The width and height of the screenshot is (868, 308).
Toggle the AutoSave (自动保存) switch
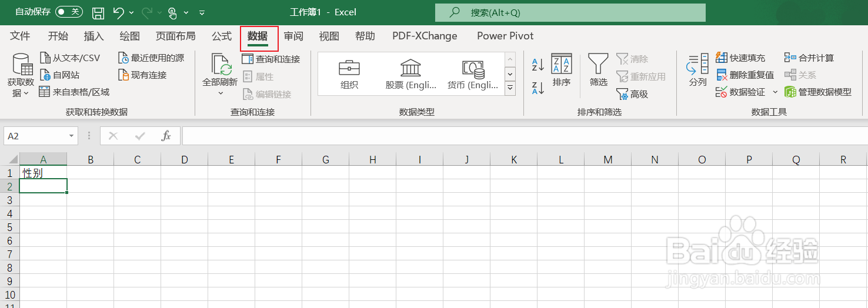coord(69,12)
